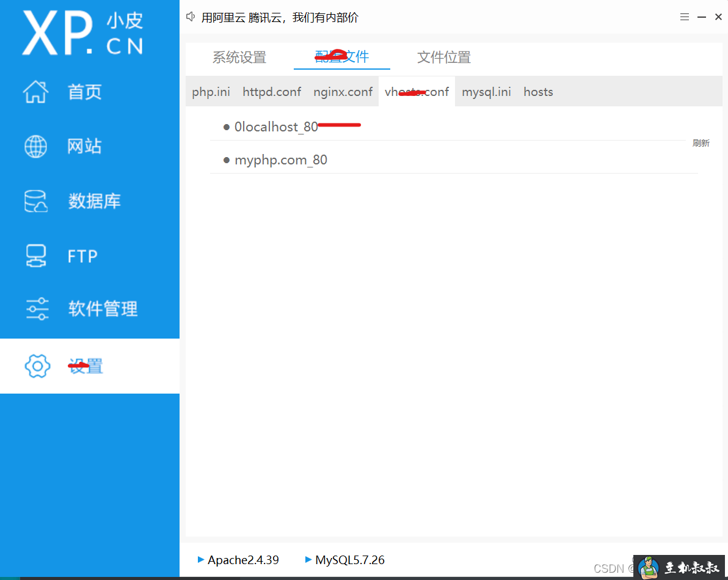
Task: Open FTP sidebar label
Action: [82, 256]
